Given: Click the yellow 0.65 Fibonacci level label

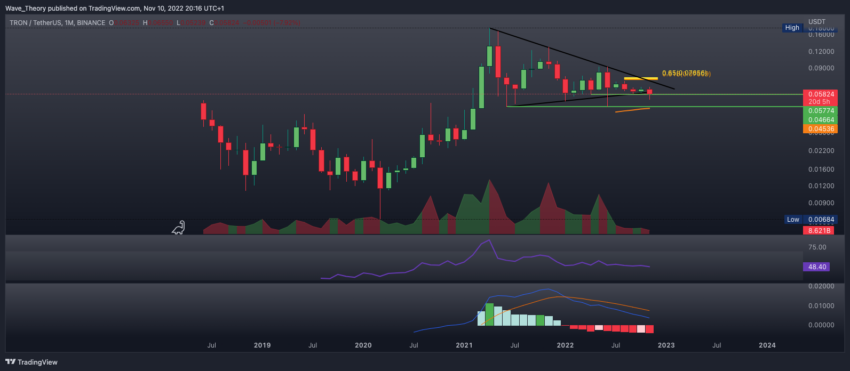Looking at the screenshot, I should [686, 73].
